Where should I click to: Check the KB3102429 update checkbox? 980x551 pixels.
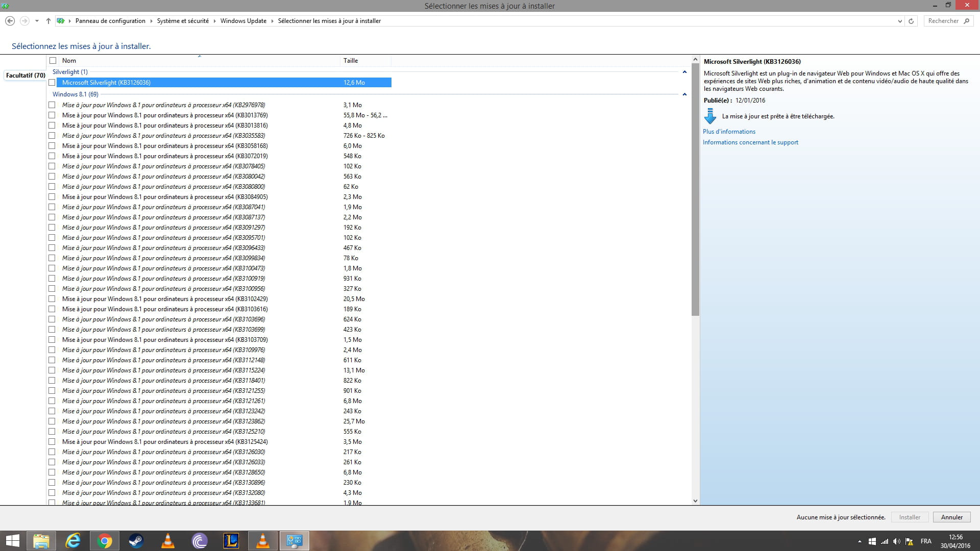pos(52,298)
